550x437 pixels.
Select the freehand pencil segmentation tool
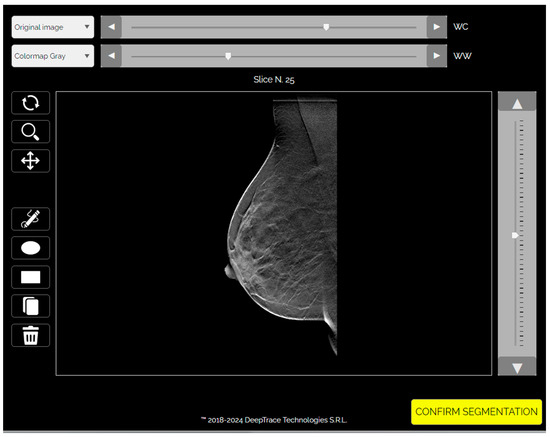pos(31,219)
